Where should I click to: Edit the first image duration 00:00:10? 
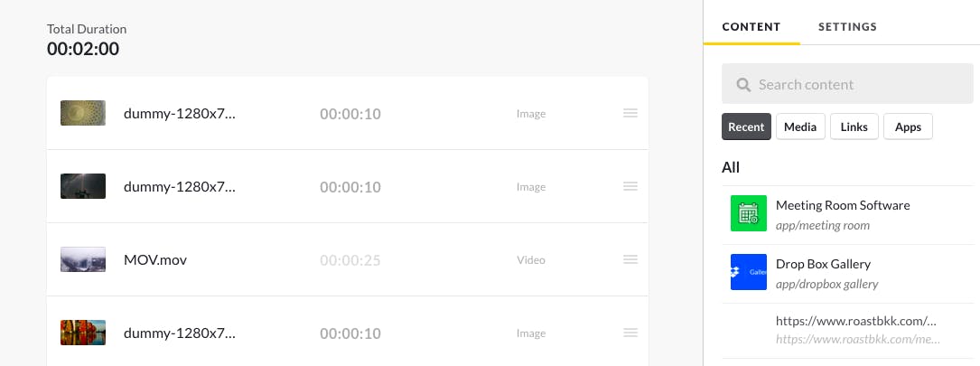click(x=350, y=114)
